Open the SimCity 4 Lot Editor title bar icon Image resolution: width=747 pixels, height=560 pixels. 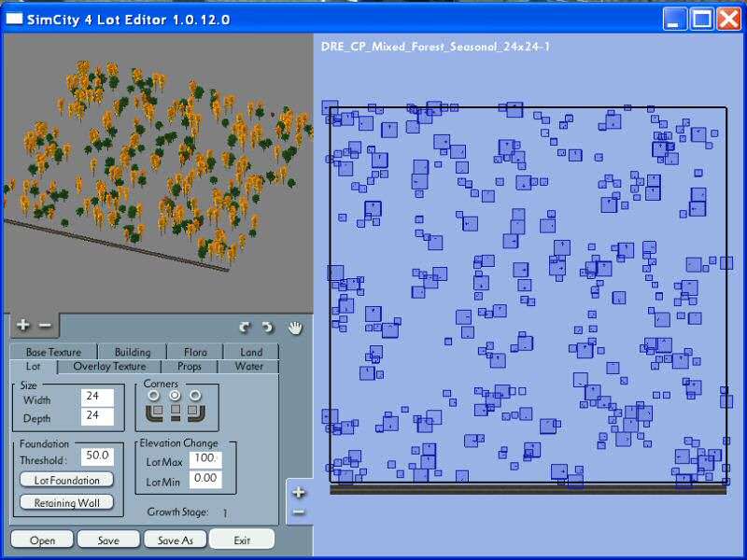click(x=14, y=19)
